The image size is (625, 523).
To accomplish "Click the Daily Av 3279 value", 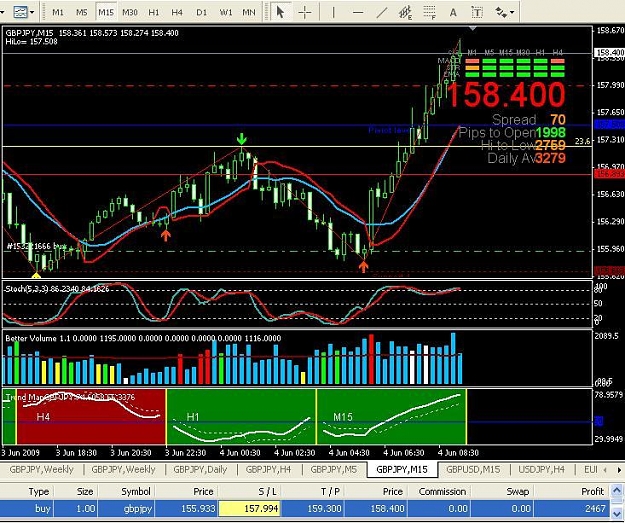I will pyautogui.click(x=550, y=158).
